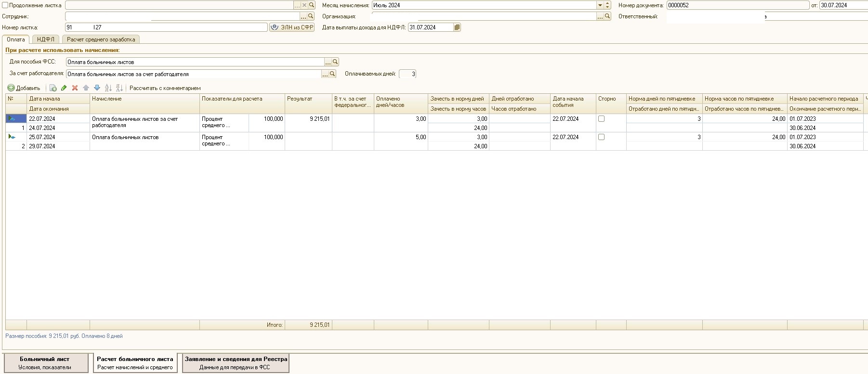The image size is (868, 374).
Task: Click the row 2 marker icon in № column
Action: pyautogui.click(x=12, y=137)
